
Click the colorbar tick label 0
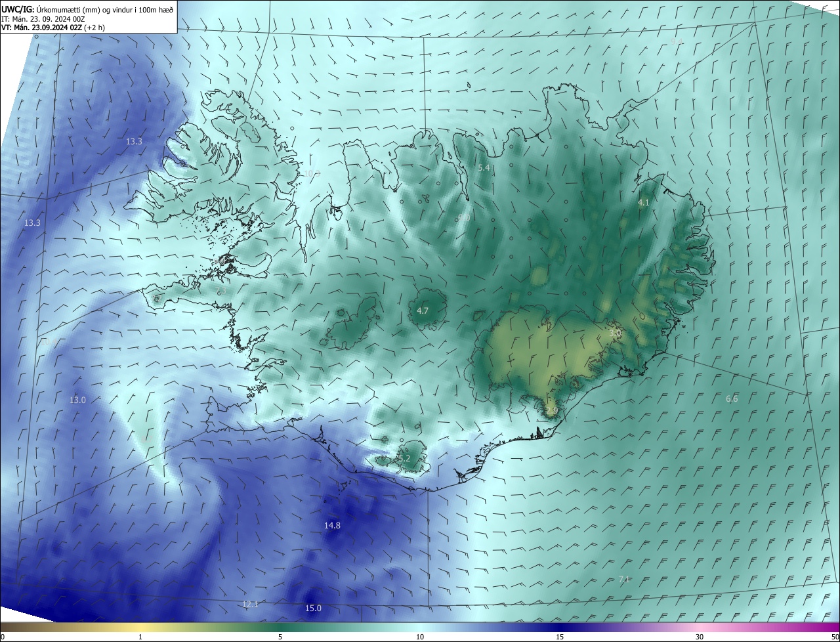pos(3,637)
